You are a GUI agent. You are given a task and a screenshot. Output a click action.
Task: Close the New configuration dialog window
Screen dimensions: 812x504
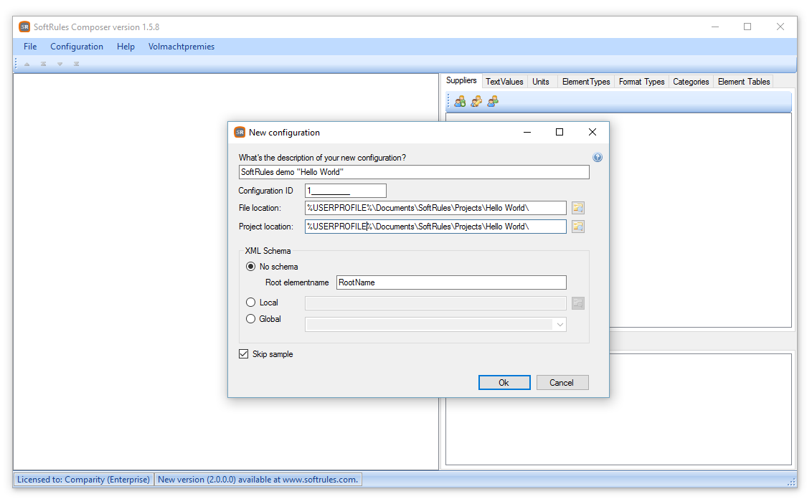(x=593, y=133)
